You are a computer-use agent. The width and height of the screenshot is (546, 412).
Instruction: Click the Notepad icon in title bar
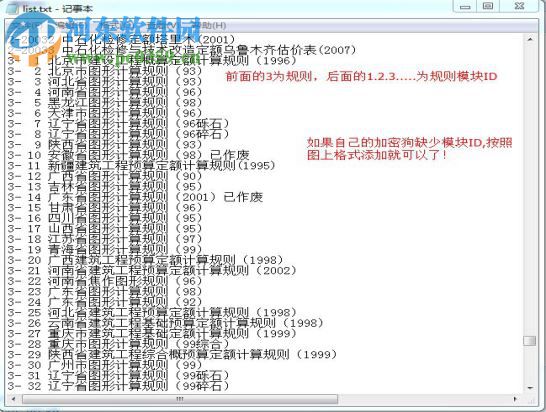coord(13,8)
